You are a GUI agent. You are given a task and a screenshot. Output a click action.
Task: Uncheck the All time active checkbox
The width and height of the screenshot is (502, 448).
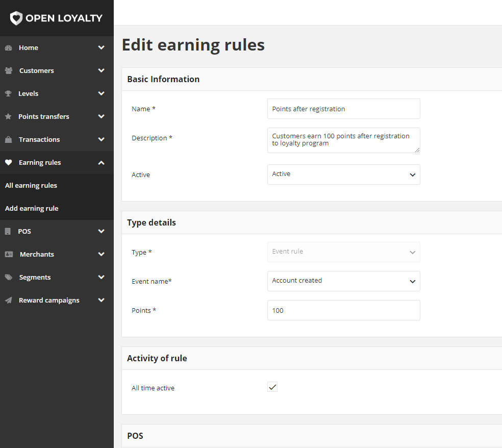pyautogui.click(x=272, y=387)
